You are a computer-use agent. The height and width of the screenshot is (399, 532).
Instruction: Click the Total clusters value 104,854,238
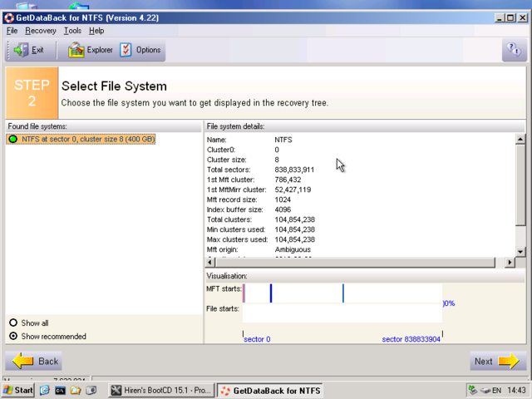pos(294,219)
